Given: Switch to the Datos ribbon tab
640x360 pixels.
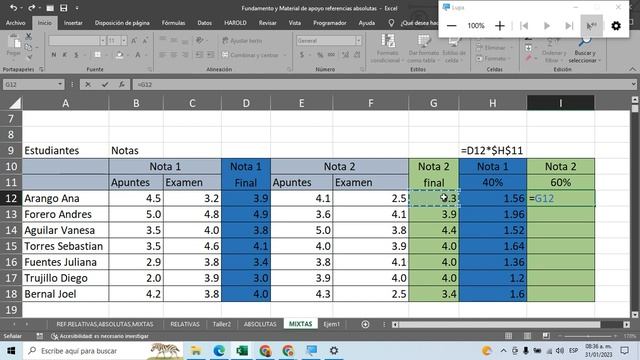Looking at the screenshot, I should click(204, 23).
